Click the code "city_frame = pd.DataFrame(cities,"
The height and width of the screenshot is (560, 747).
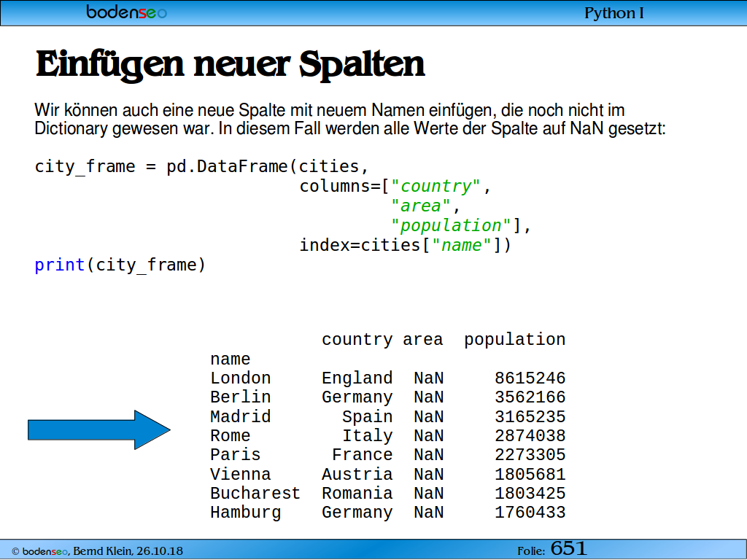pos(202,167)
